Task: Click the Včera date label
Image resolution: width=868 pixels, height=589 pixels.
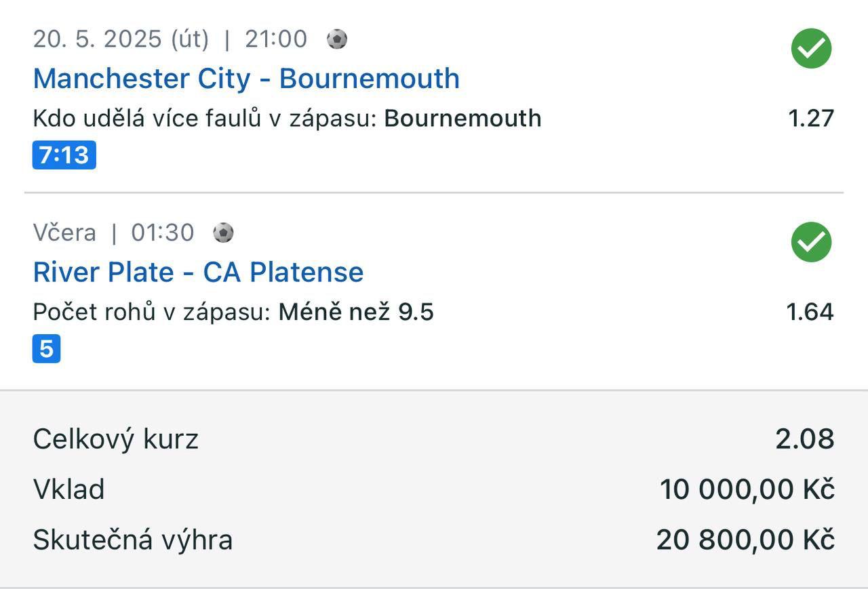Action: (64, 233)
